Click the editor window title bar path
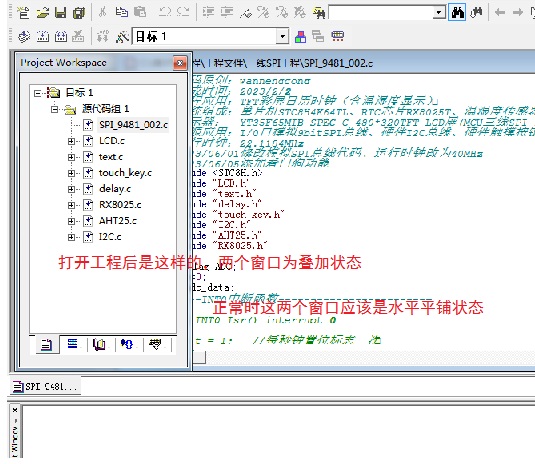The height and width of the screenshot is (464, 535). tap(283, 63)
